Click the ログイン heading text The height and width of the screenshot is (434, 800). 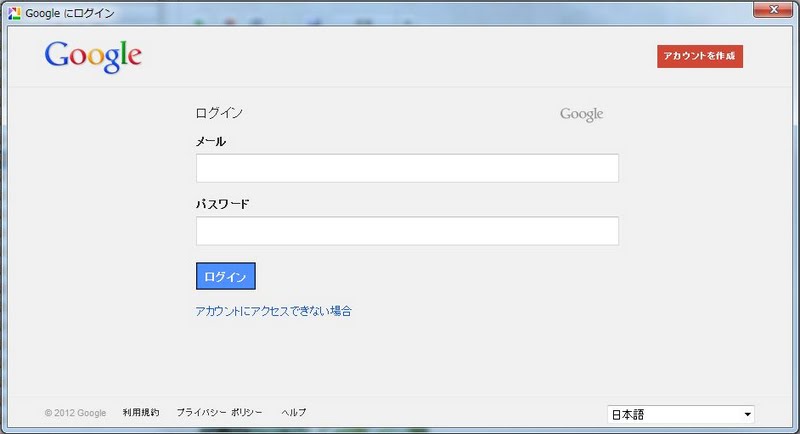(219, 113)
